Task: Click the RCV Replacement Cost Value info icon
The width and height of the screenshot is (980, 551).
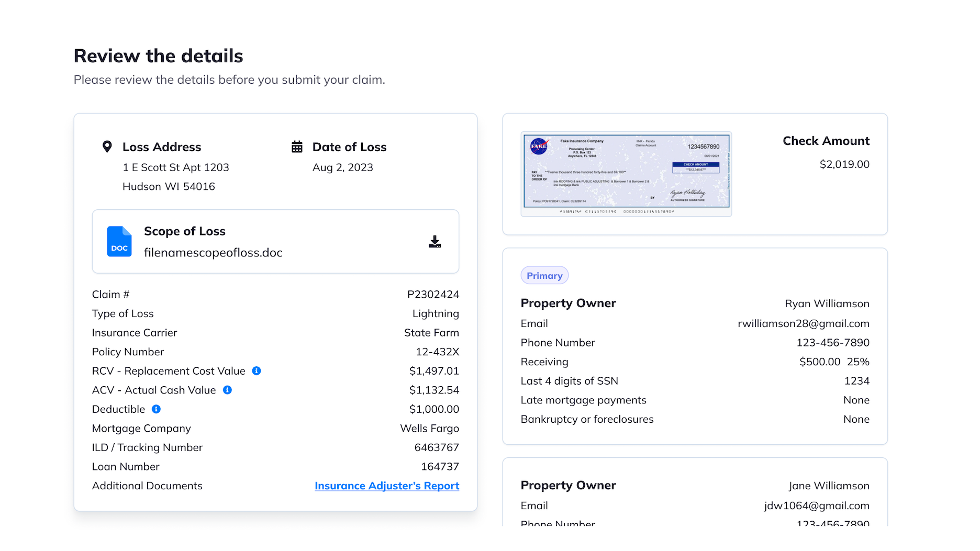Action: pyautogui.click(x=257, y=371)
